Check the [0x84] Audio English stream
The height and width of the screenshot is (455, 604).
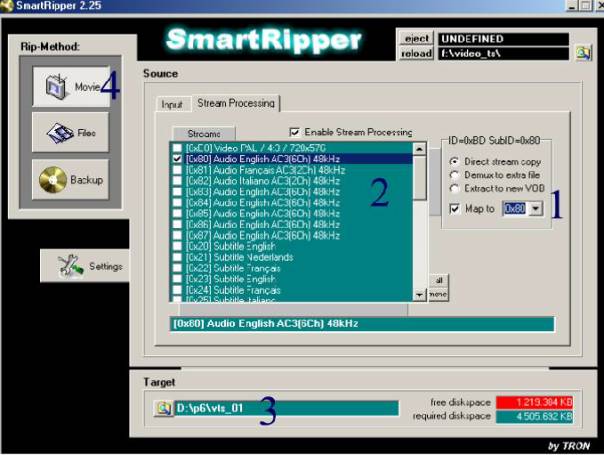coord(177,203)
